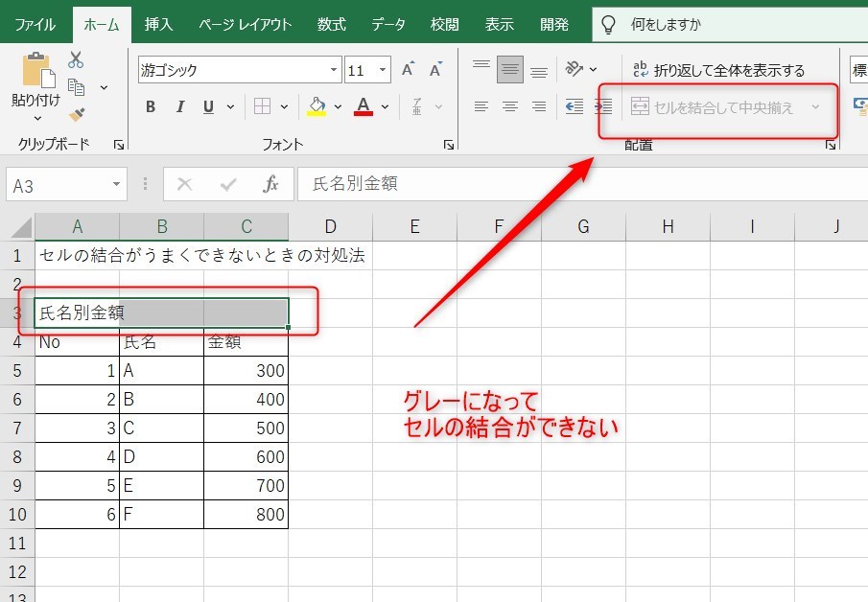Click the text orientation icon
The image size is (868, 602).
(x=575, y=68)
